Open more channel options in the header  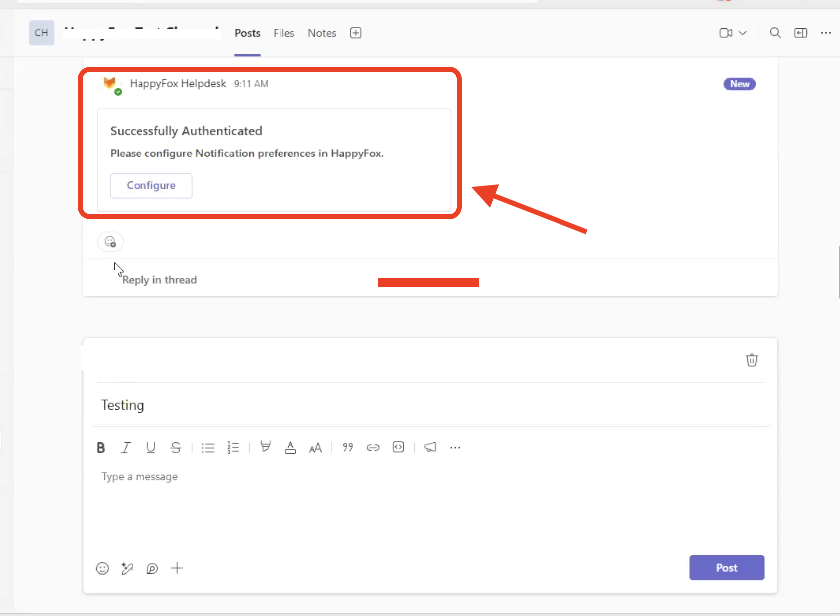coord(826,33)
